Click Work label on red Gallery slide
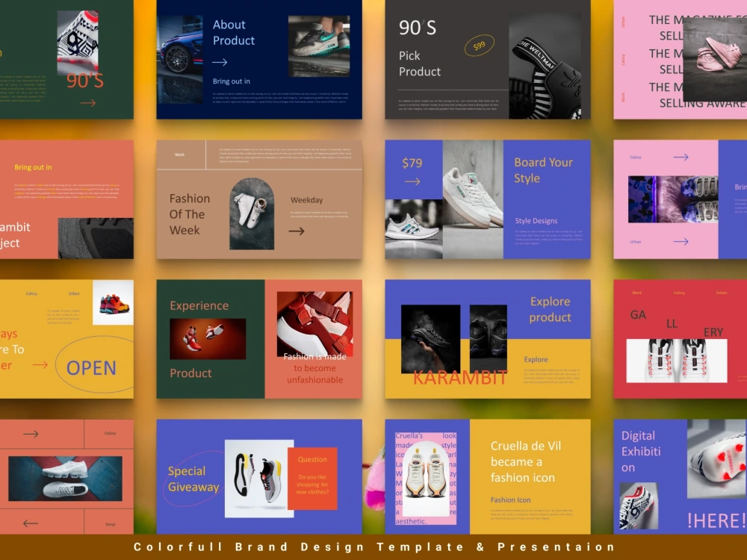 [x=637, y=293]
